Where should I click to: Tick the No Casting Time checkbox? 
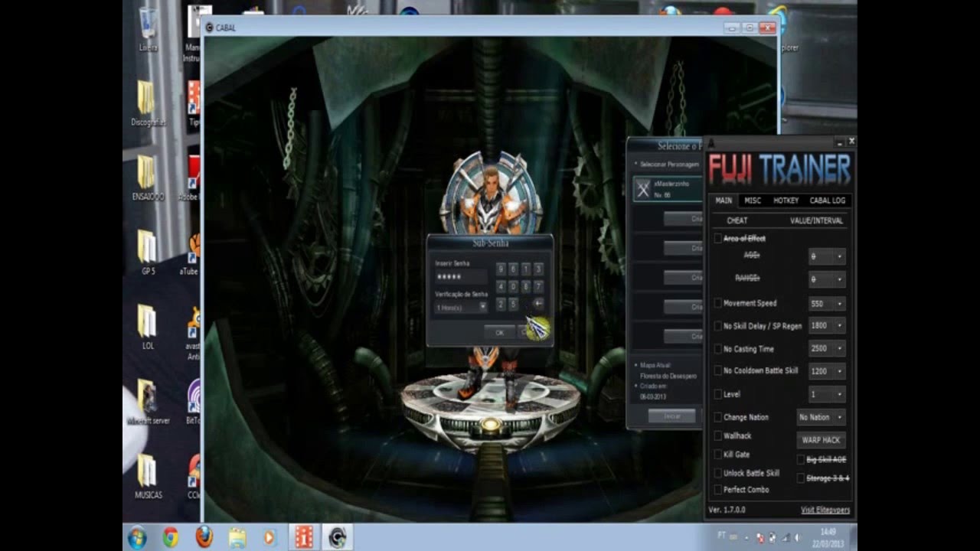(717, 349)
